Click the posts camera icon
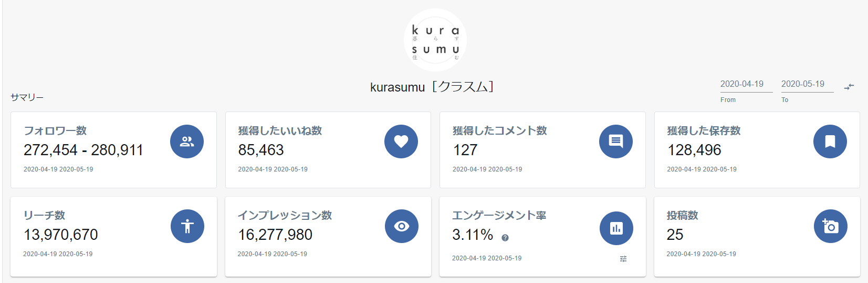868x283 pixels. tap(831, 226)
